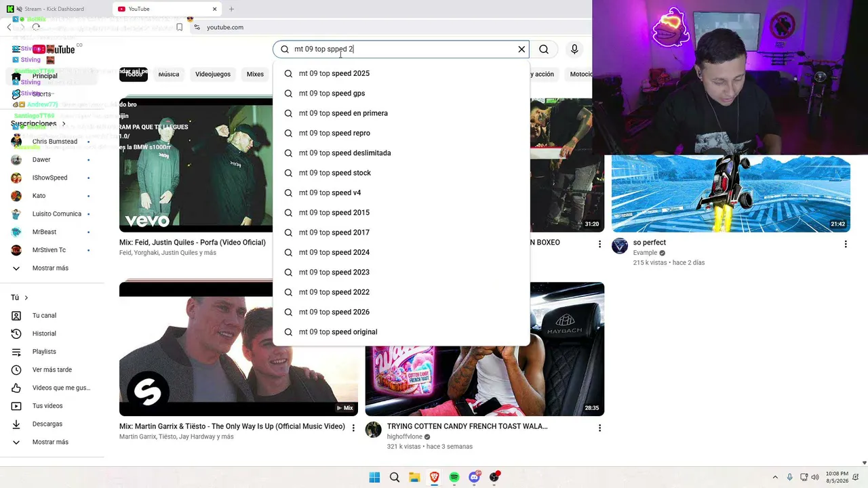Switch to the Stream - Kick Dashboard tab
868x488 pixels.
coord(54,9)
